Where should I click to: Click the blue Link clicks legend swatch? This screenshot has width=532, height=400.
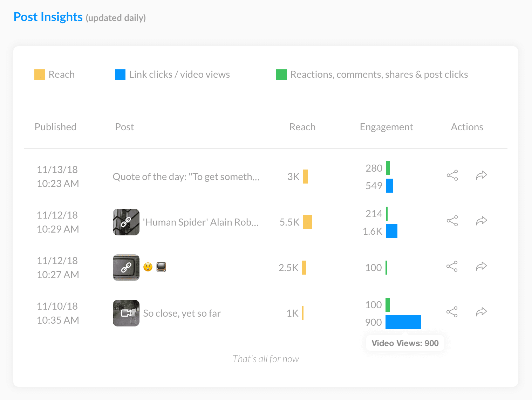[x=120, y=75]
